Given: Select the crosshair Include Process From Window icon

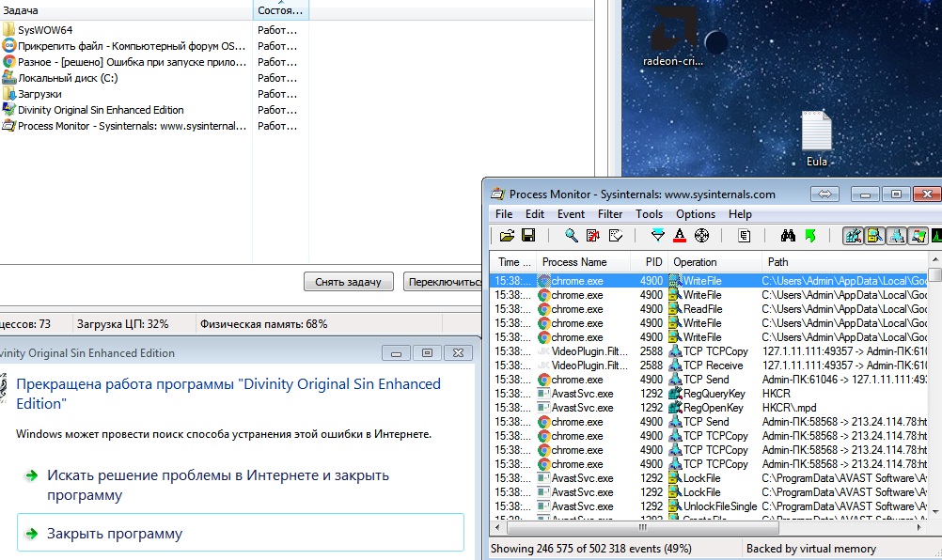Looking at the screenshot, I should click(x=701, y=235).
